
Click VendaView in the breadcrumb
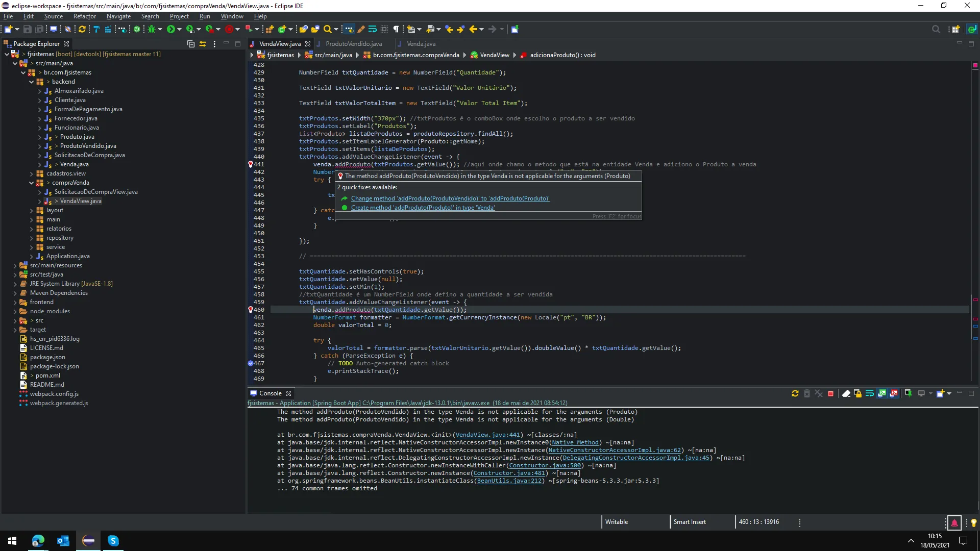(494, 55)
